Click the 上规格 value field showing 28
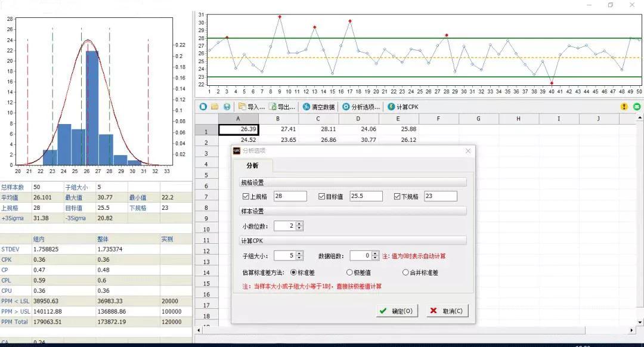 pyautogui.click(x=290, y=196)
